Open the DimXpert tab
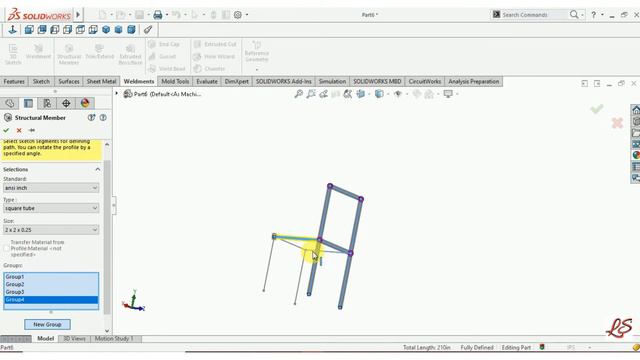Image resolution: width=640 pixels, height=360 pixels. (237, 82)
